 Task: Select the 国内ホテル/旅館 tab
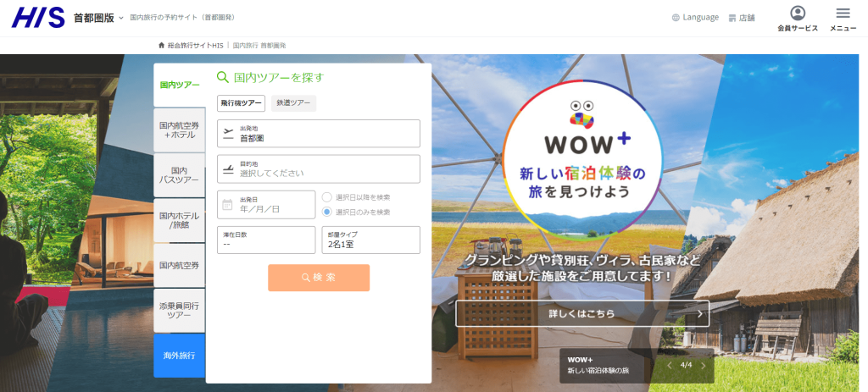pyautogui.click(x=180, y=221)
